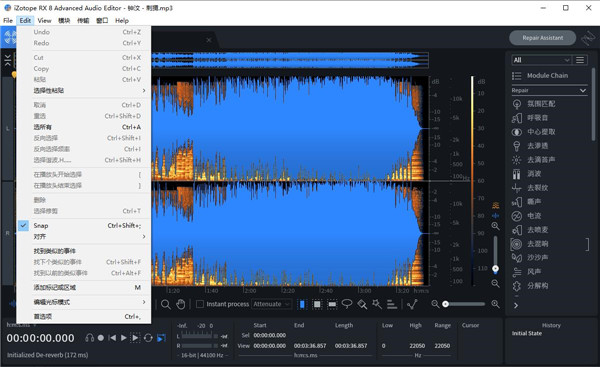Toggle follow playhead in transport
This screenshot has height=367, width=600.
[161, 338]
